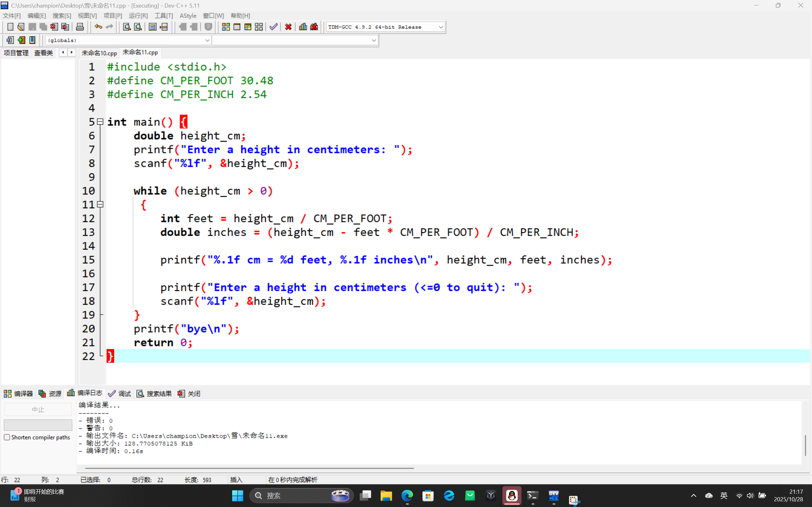The image size is (812, 507).
Task: Open the 运行[R] menu
Action: 138,16
